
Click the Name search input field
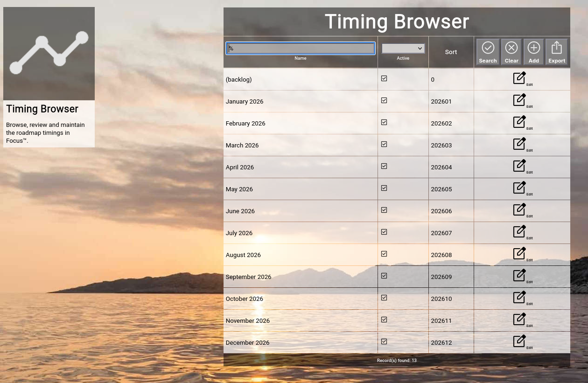pyautogui.click(x=301, y=49)
